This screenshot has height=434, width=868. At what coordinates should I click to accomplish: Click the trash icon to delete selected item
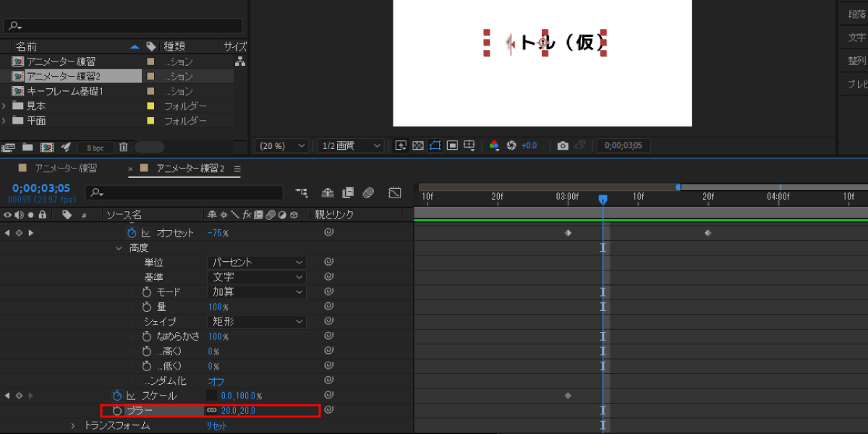coord(123,147)
